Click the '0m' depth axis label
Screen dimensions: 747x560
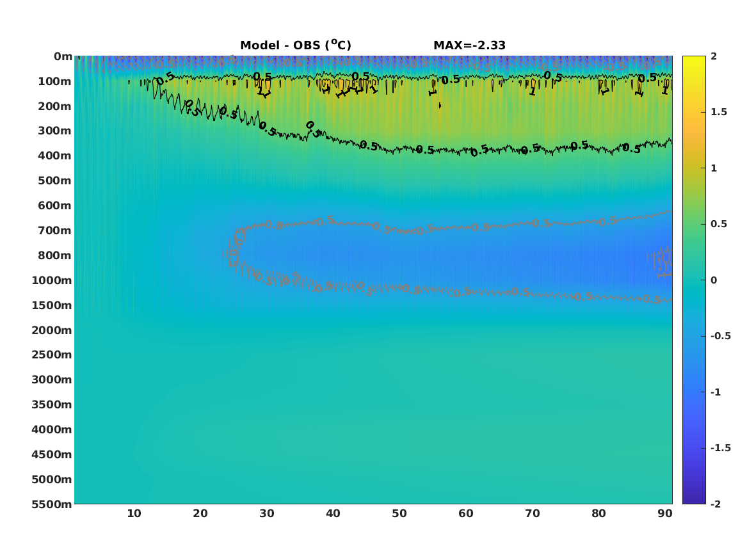tap(63, 57)
